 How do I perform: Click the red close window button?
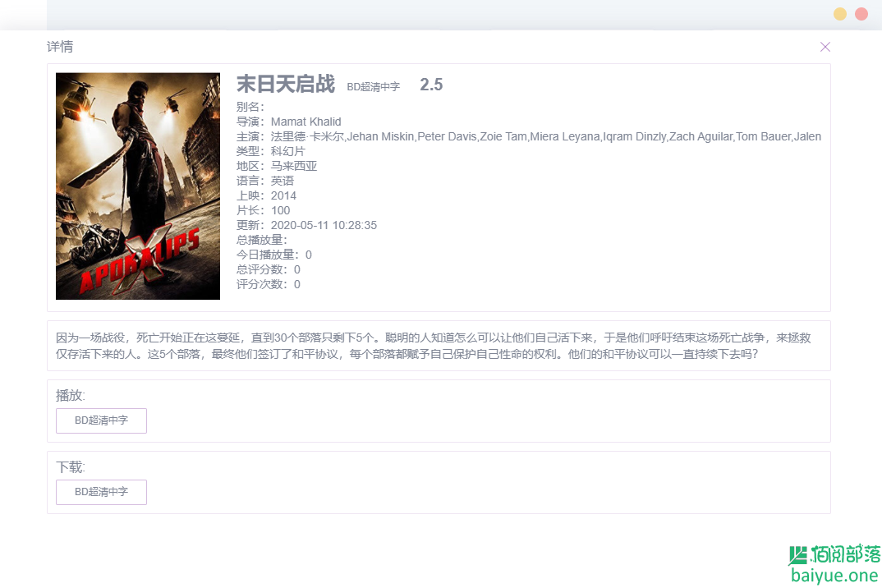(861, 14)
